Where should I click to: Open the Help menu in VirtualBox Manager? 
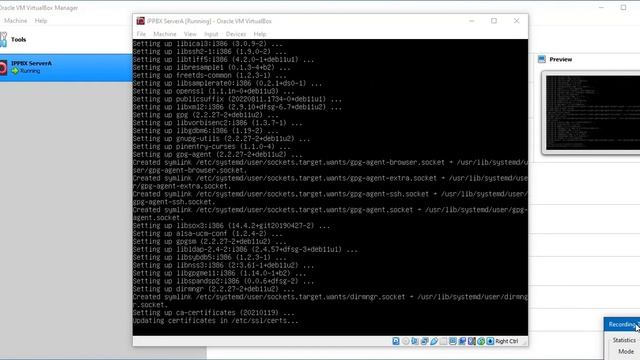pos(41,20)
